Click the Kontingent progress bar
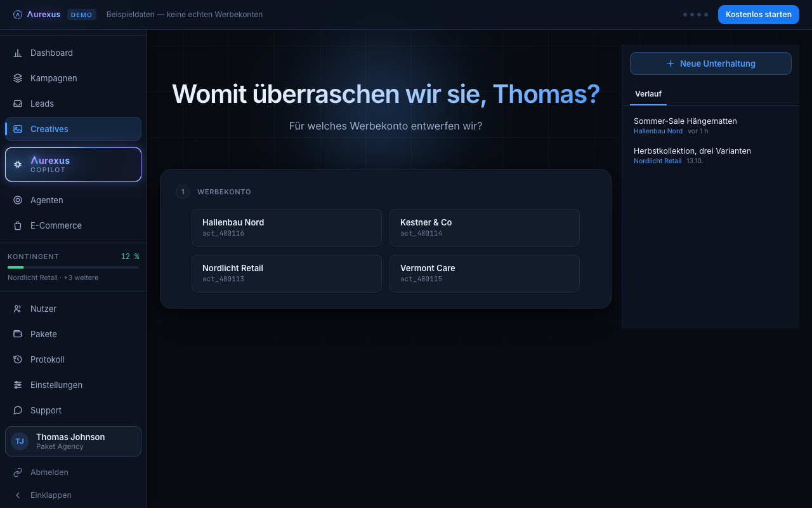The image size is (812, 508). (73, 267)
